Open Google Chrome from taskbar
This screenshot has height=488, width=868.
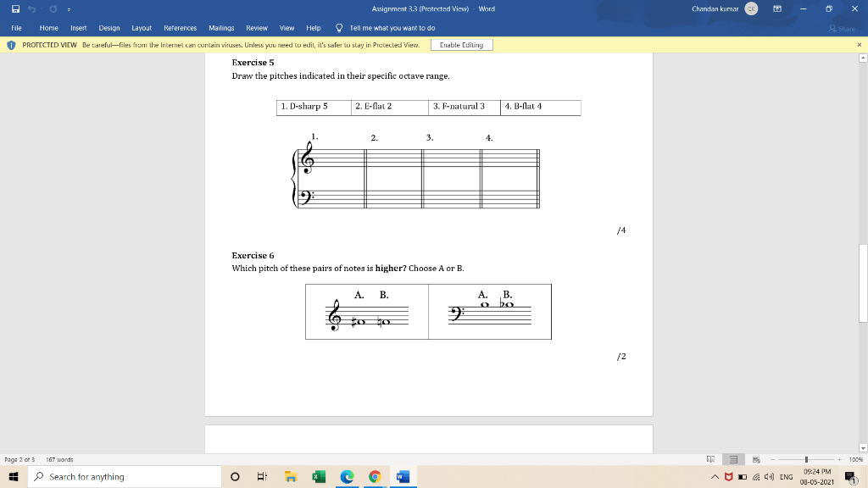tap(376, 476)
